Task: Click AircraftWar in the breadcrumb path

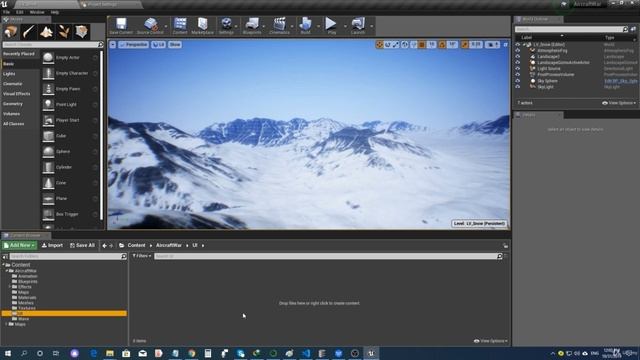Action: (169, 245)
